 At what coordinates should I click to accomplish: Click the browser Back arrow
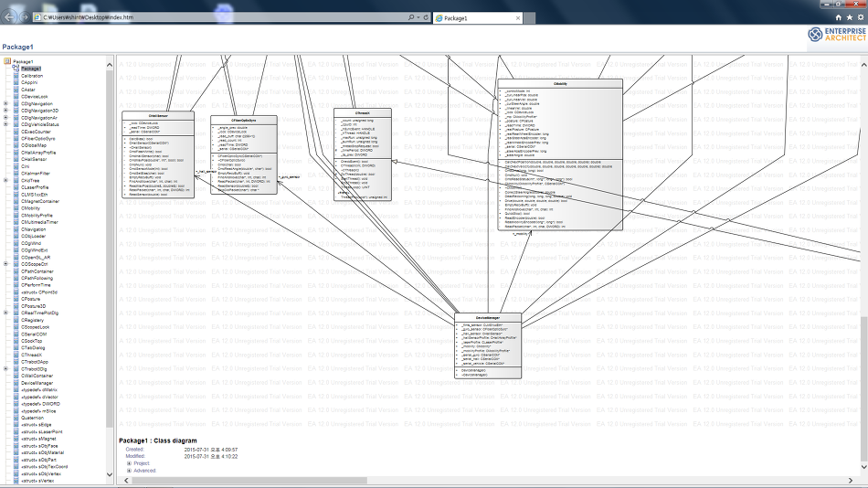tap(9, 17)
